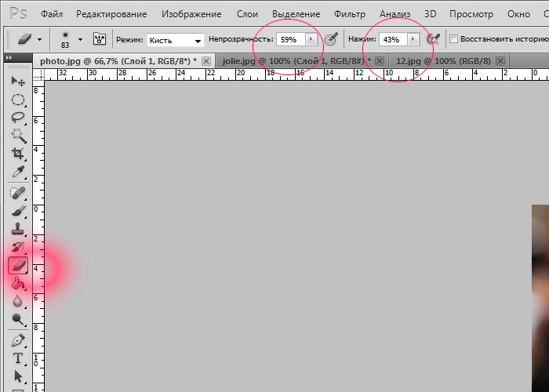Select the Healing Brush tool
549x392 pixels.
[x=18, y=193]
